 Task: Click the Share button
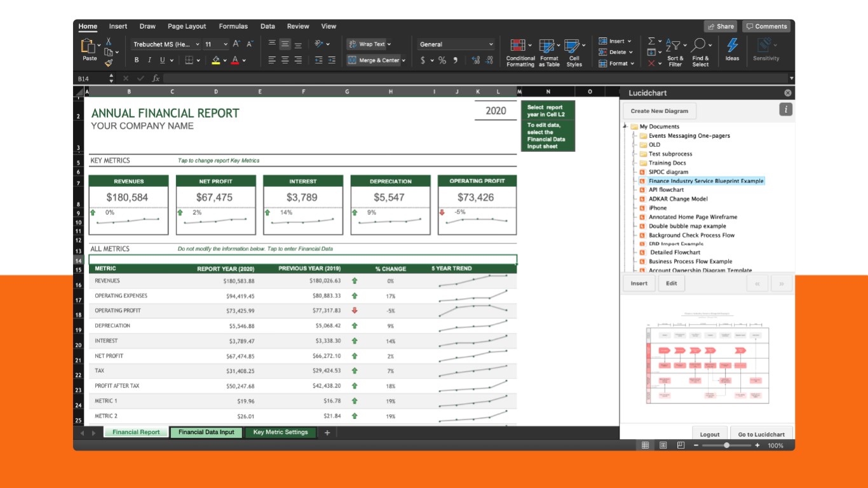[721, 26]
